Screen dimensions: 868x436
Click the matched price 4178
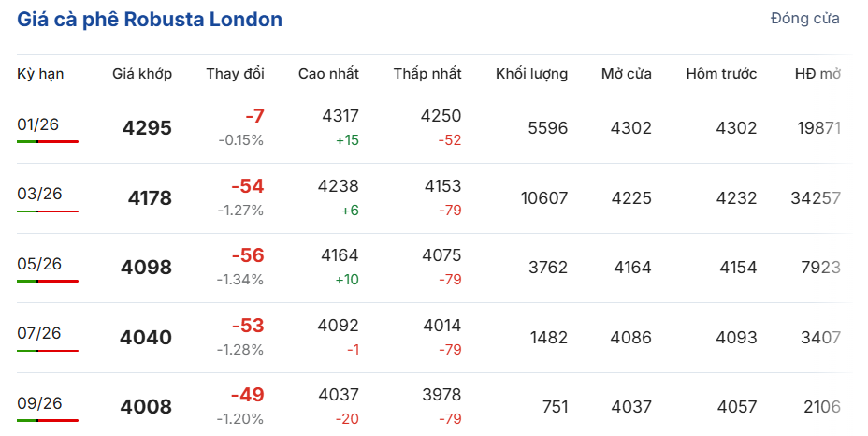pos(150,198)
